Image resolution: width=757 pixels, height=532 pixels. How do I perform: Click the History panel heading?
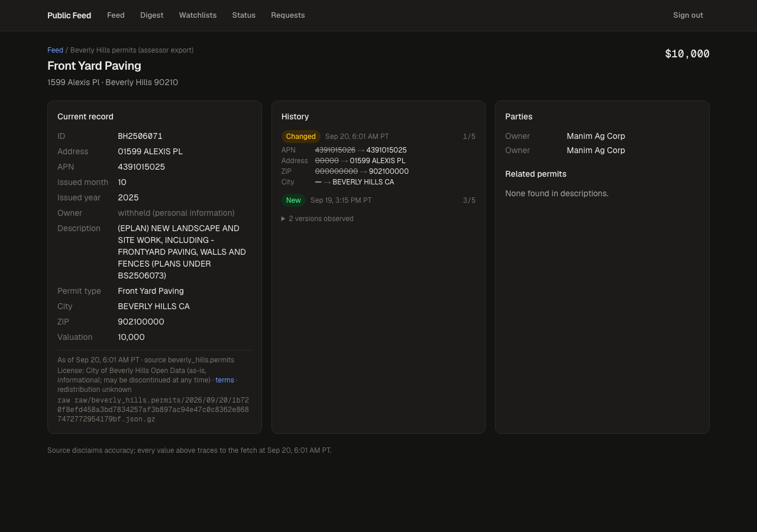295,116
